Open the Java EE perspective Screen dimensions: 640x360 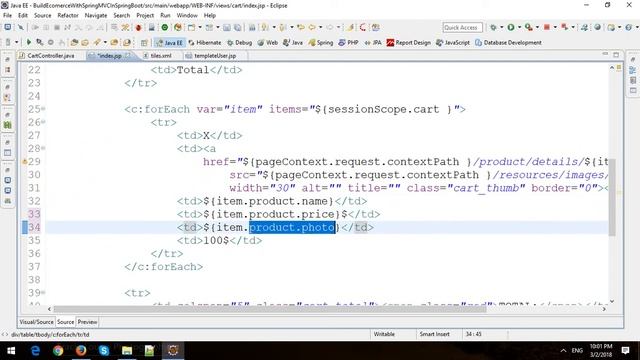(169, 42)
